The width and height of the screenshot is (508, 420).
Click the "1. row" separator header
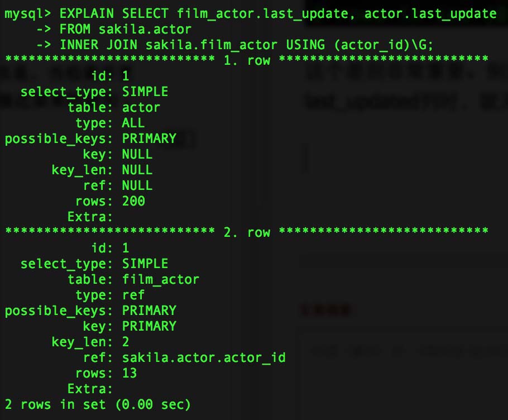(247, 60)
